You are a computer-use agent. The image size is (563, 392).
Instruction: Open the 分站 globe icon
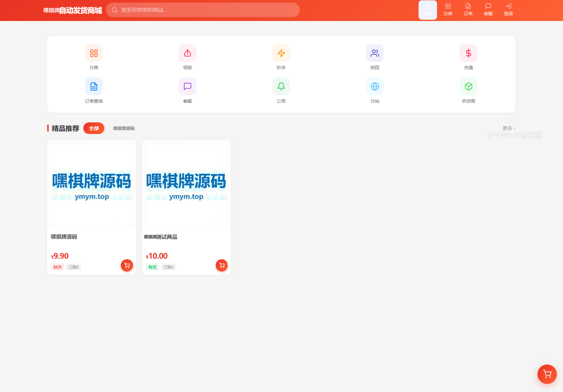(x=375, y=87)
